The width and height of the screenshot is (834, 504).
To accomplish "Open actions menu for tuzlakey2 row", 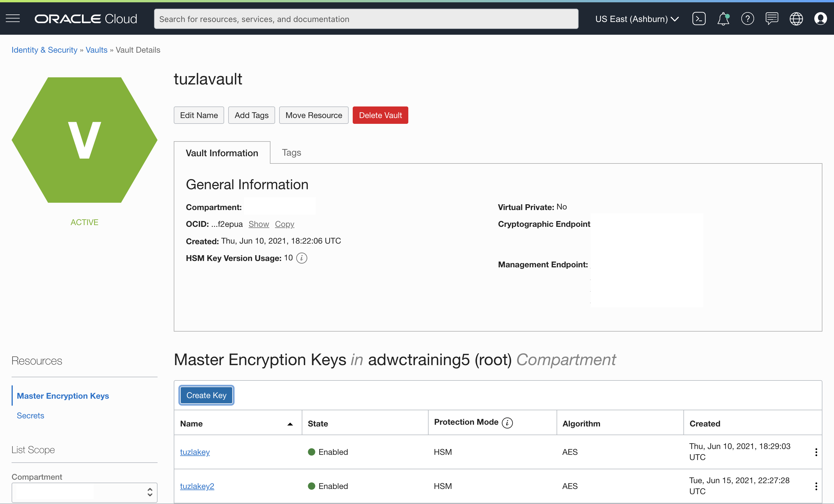I will (816, 486).
